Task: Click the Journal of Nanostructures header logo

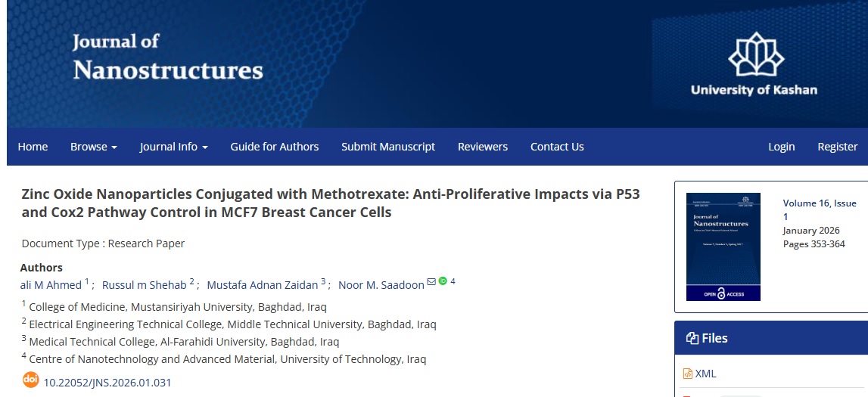Action: [x=167, y=57]
